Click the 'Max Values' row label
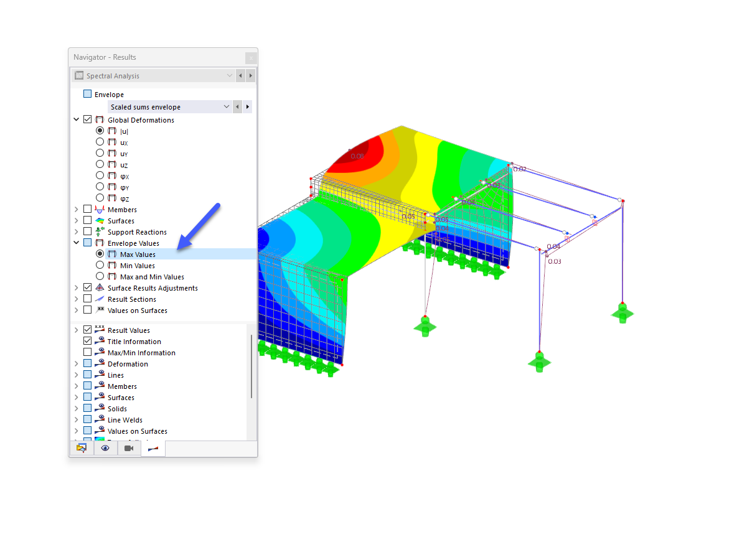 coord(138,254)
